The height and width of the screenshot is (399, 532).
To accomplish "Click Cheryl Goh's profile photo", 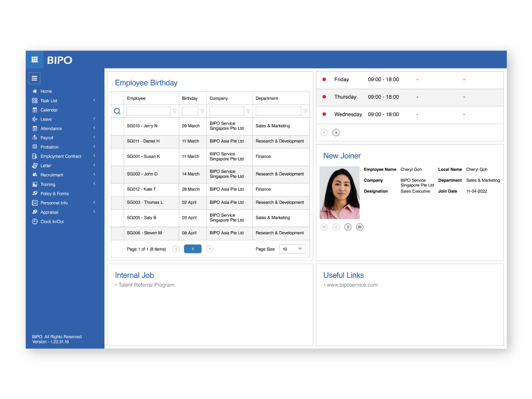I will (339, 193).
